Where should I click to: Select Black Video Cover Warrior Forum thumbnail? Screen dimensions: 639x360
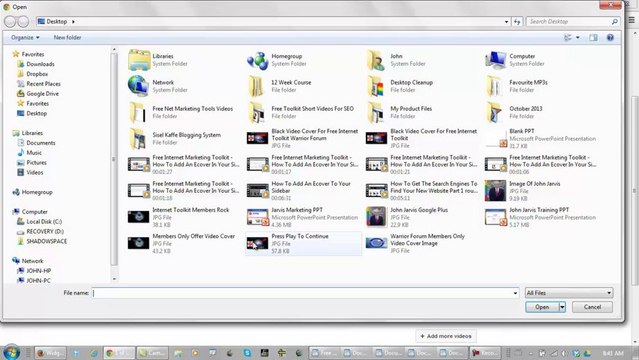click(258, 139)
